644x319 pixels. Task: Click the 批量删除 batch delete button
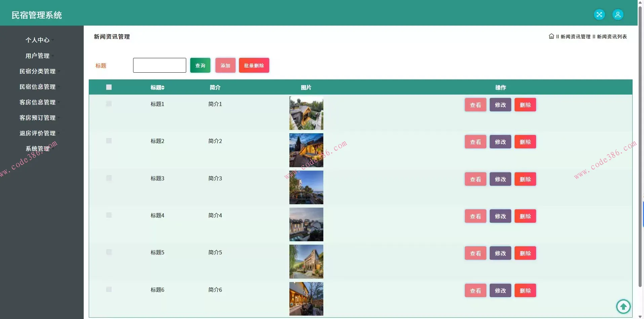(254, 65)
